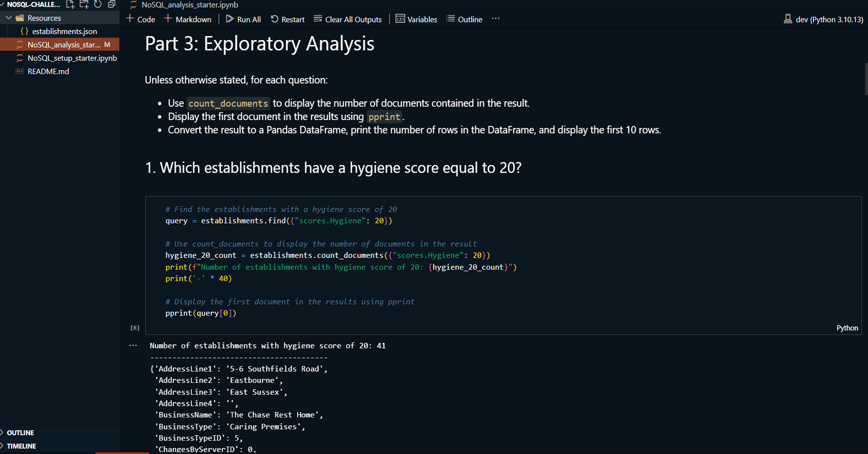Refresh the explorer file tree

(x=98, y=5)
